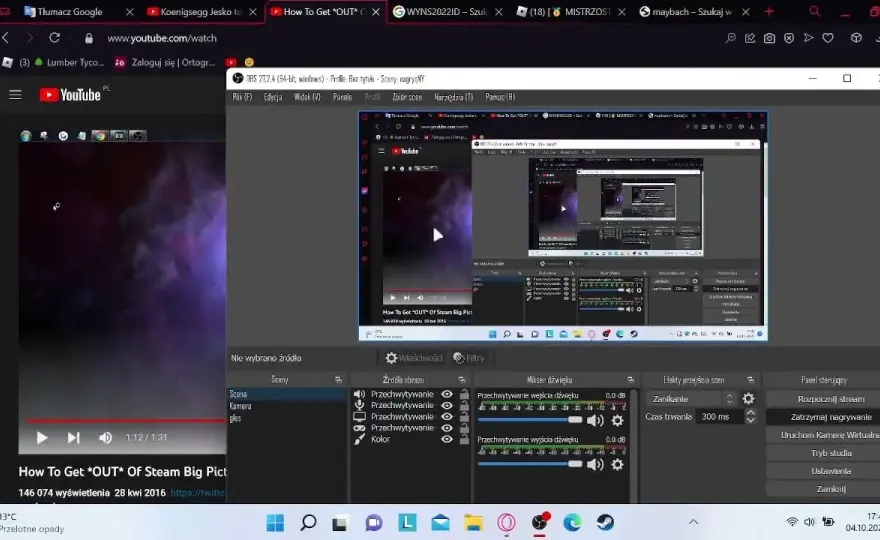The width and height of the screenshot is (880, 540).
Task: Click the Uruchom Kamerę Wirtualną button
Action: coord(831,435)
